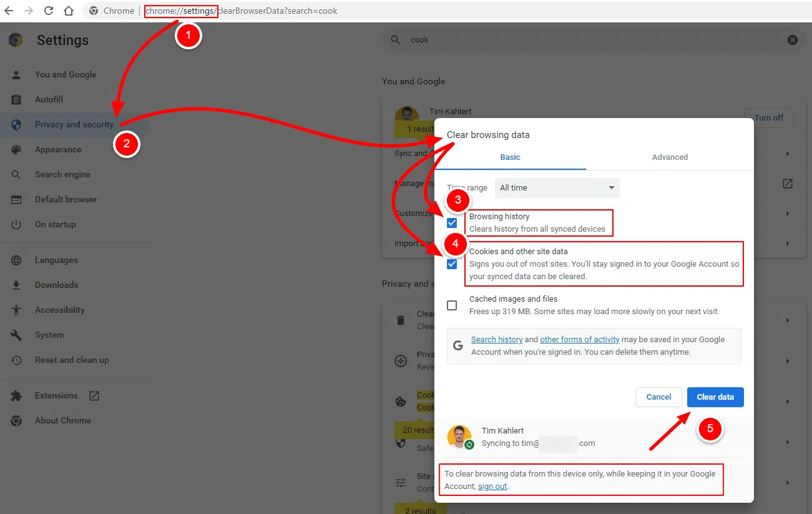Screen dimensions: 812x514
Task: Go back with browser back arrow
Action: click(9, 11)
